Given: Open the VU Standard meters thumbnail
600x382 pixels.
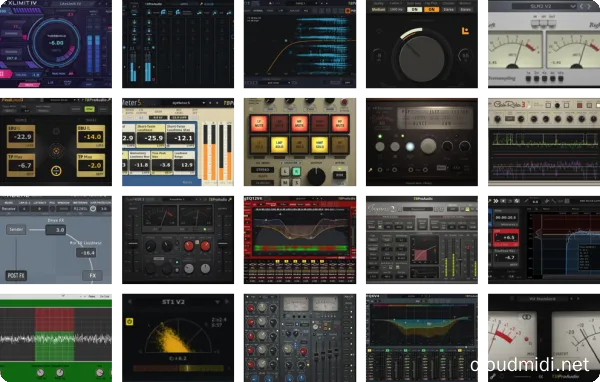Looking at the screenshot, I should pyautogui.click(x=544, y=338).
